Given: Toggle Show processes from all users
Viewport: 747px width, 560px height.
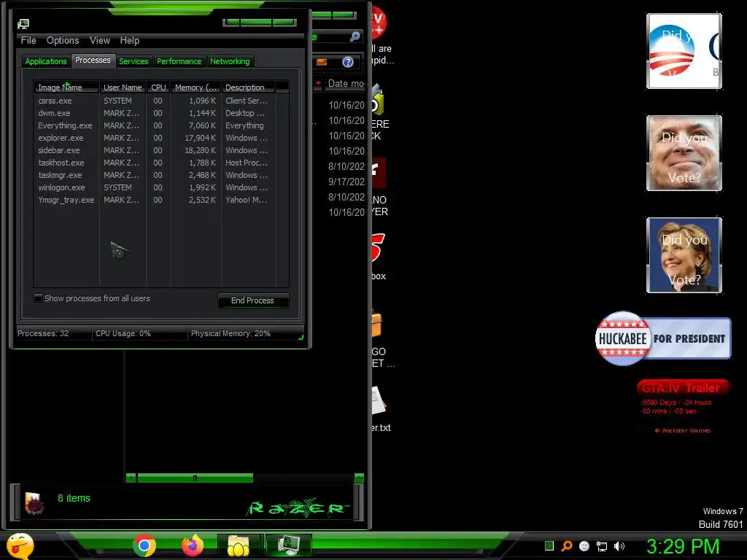Looking at the screenshot, I should [x=38, y=298].
